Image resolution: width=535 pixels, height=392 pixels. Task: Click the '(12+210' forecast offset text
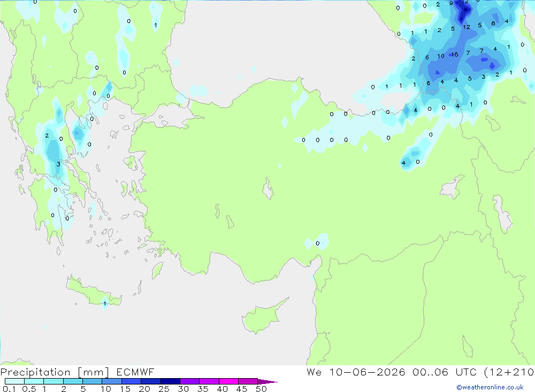509,372
